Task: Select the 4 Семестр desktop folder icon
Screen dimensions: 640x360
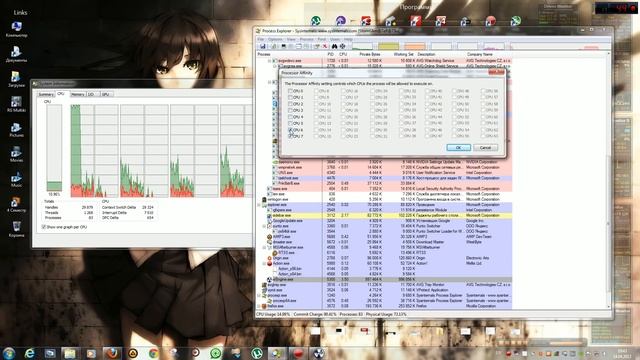Action: tap(16, 205)
